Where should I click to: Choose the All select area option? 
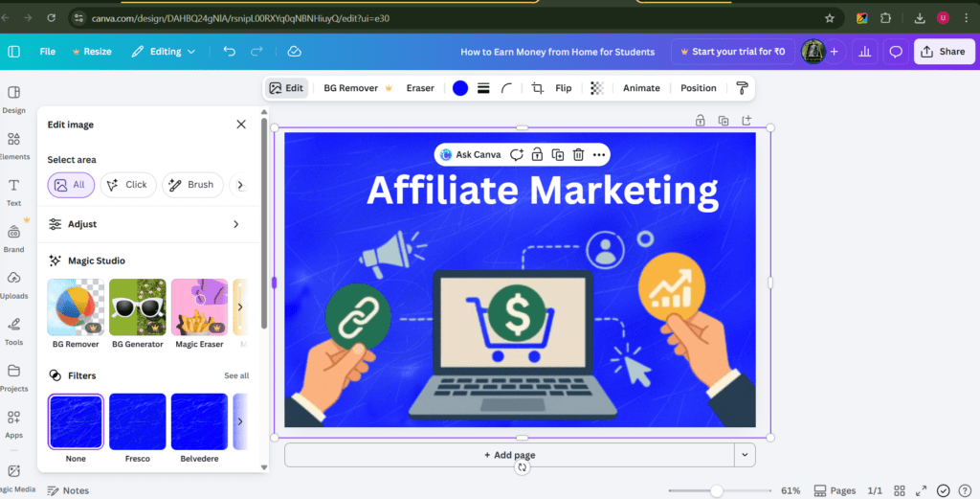71,185
